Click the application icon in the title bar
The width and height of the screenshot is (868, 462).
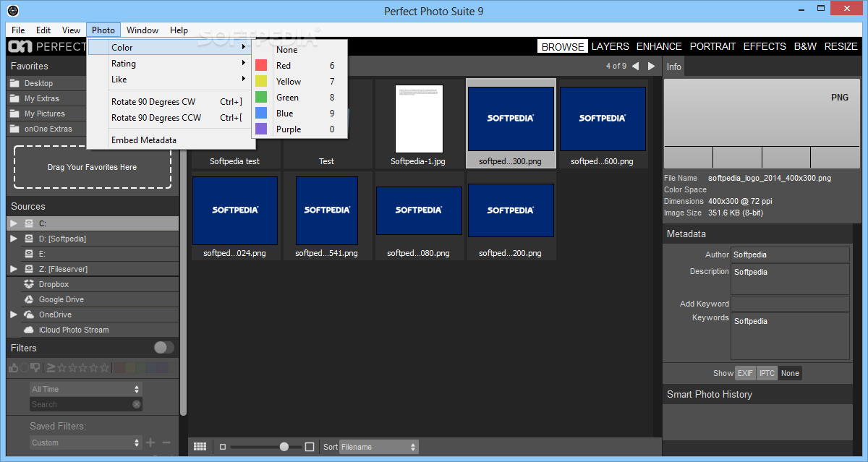click(13, 11)
